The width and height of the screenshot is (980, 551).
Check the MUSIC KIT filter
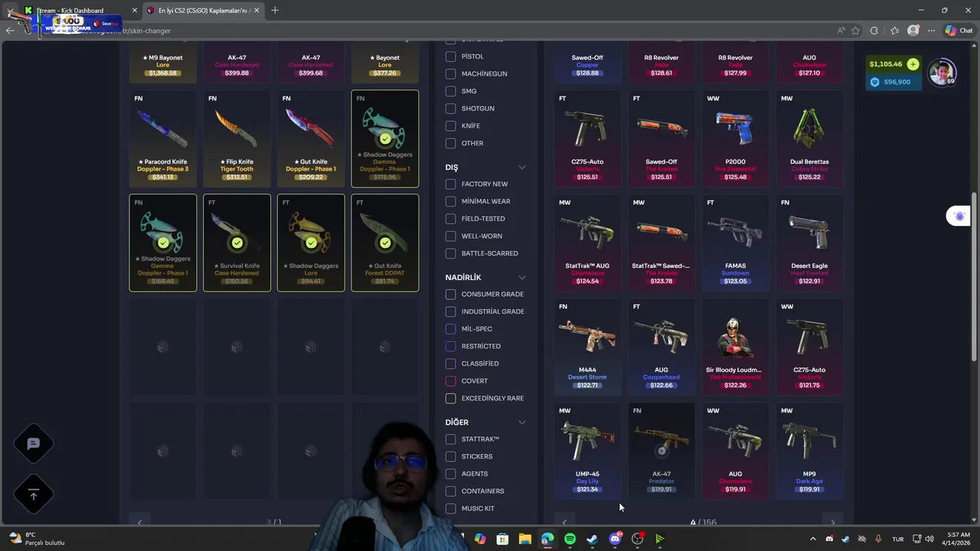pos(450,508)
